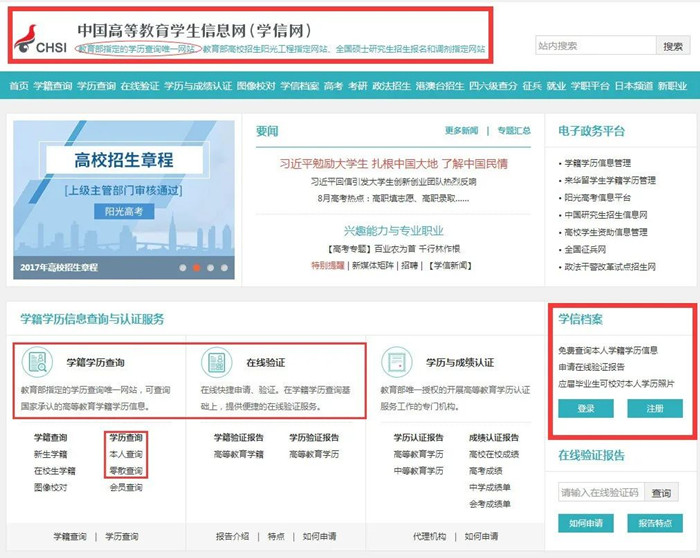Open 在校生学籍 link
700x558 pixels.
(55, 471)
